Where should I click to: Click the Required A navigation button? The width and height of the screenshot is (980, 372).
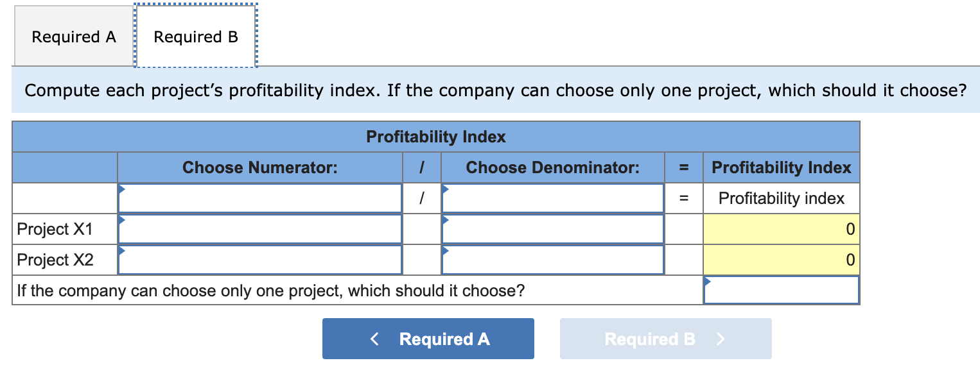click(428, 338)
